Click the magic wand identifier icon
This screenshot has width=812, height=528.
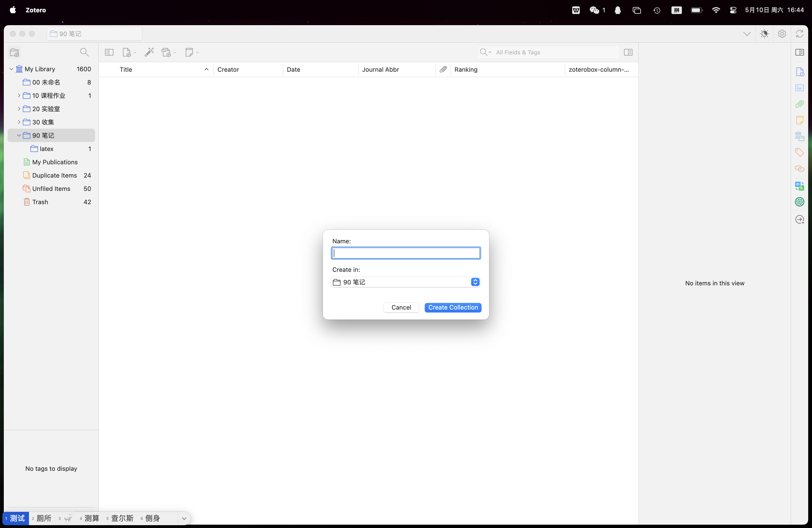pyautogui.click(x=149, y=52)
